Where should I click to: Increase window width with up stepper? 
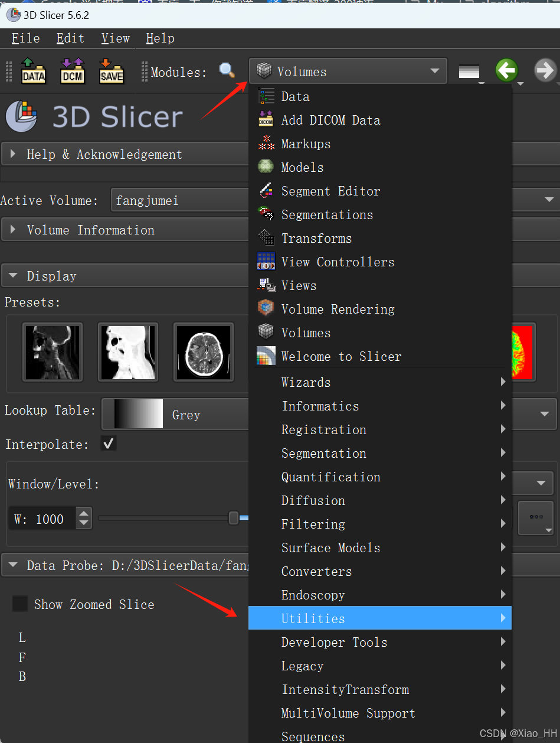84,513
